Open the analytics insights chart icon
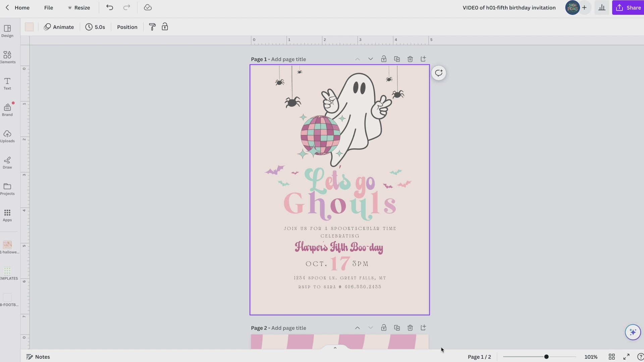 coord(602,7)
